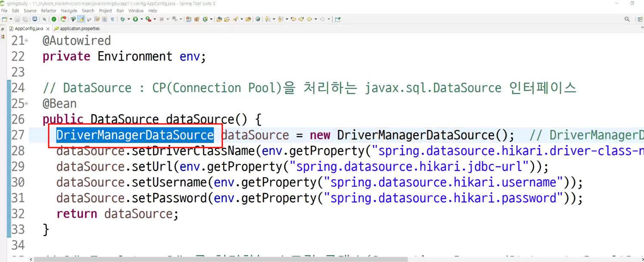Click the Open Task folder icon
The image size is (644, 262).
[219, 19]
